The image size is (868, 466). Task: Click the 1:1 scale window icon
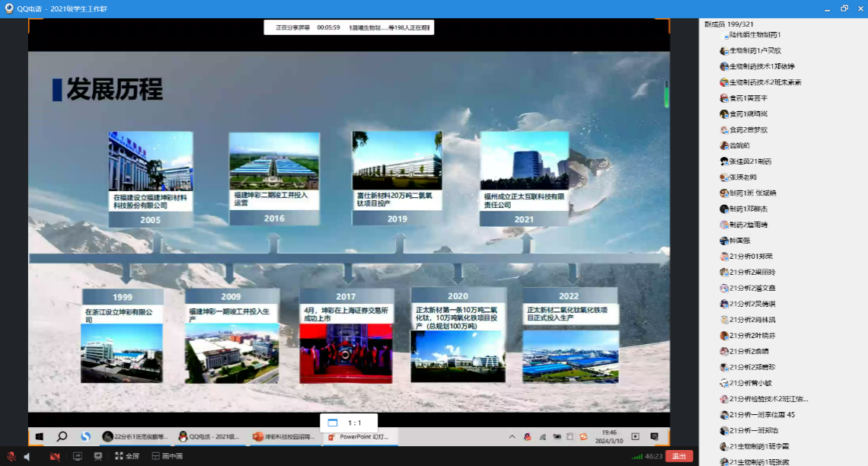(x=332, y=423)
